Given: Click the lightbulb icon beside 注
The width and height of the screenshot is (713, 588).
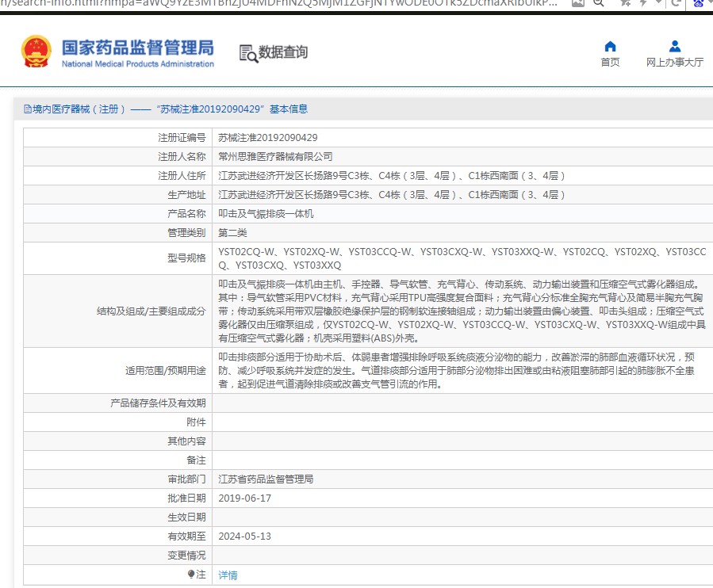Looking at the screenshot, I should click(x=191, y=575).
